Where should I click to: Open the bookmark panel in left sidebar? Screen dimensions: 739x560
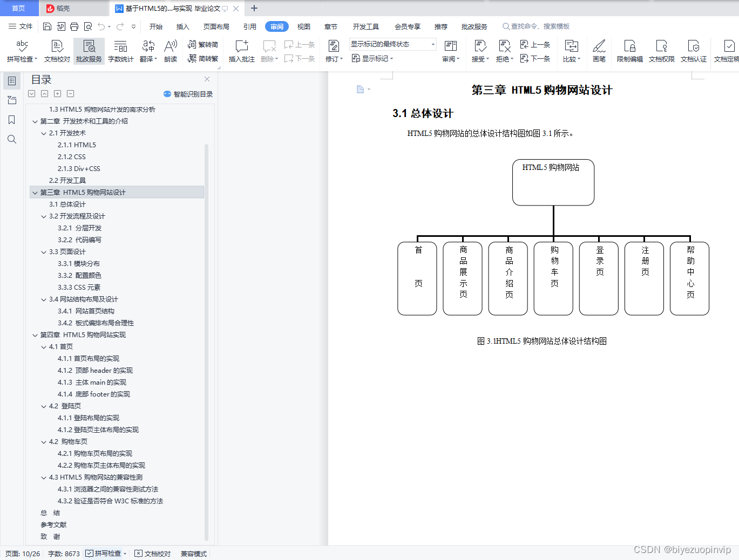[x=11, y=120]
